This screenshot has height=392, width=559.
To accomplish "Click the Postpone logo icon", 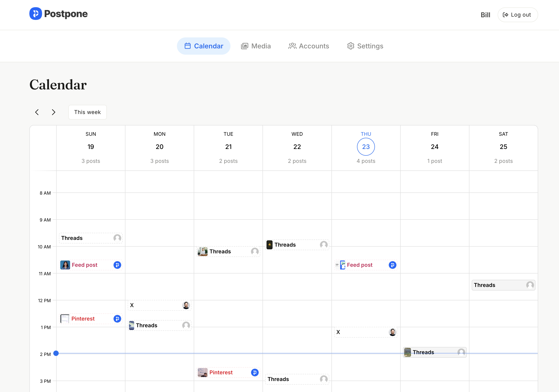I will click(36, 14).
